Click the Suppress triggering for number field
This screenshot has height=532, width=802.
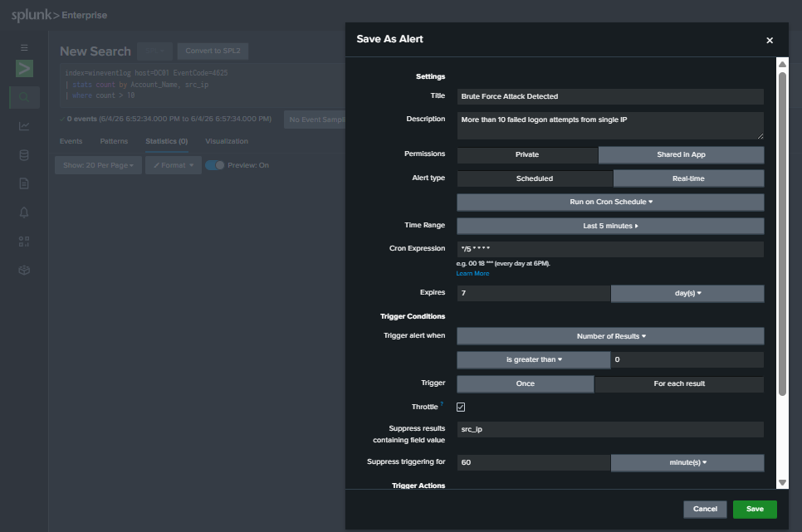coord(534,462)
